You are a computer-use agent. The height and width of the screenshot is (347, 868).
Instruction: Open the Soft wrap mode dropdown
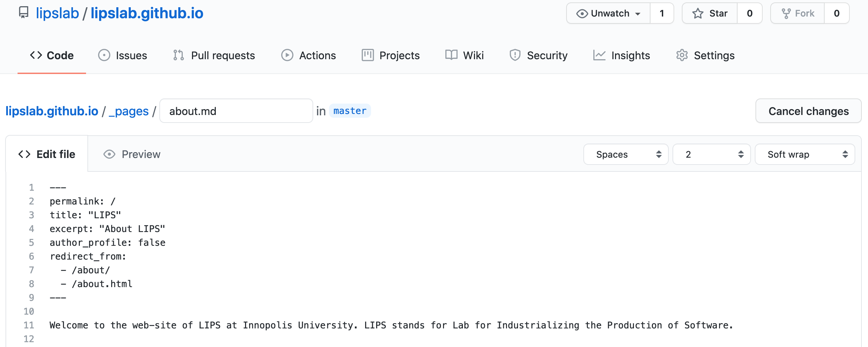pos(805,154)
